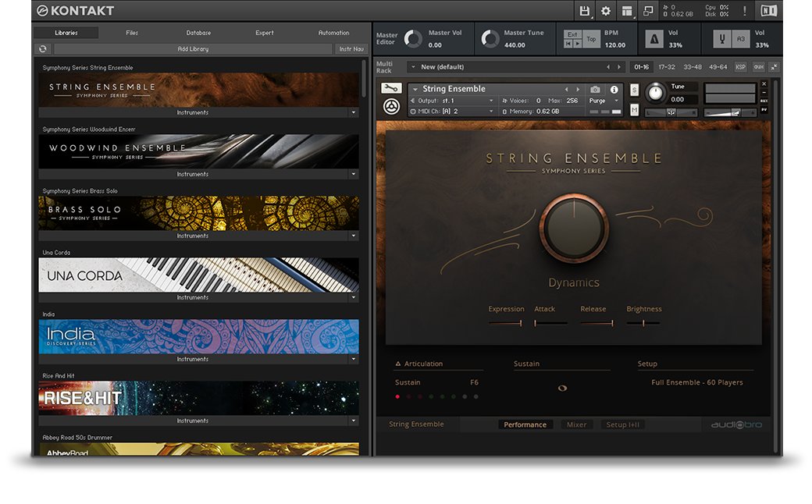This screenshot has width=812, height=504.
Task: Click the snapshot camera icon
Action: (x=595, y=90)
